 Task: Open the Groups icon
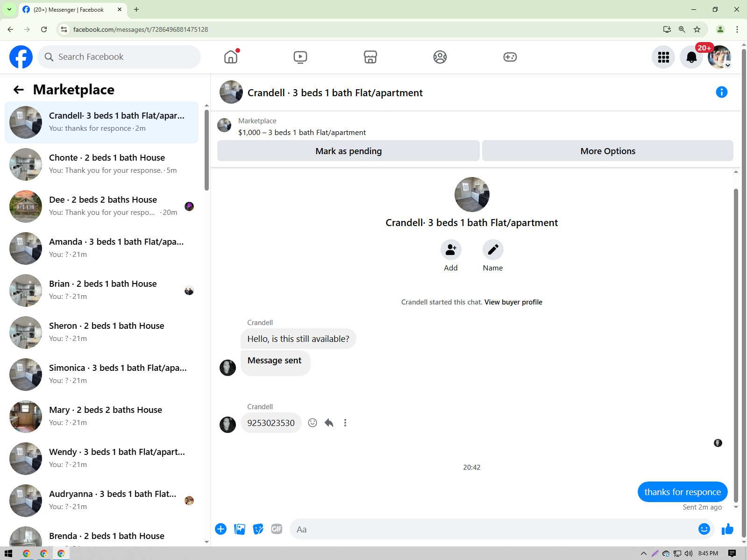point(440,57)
